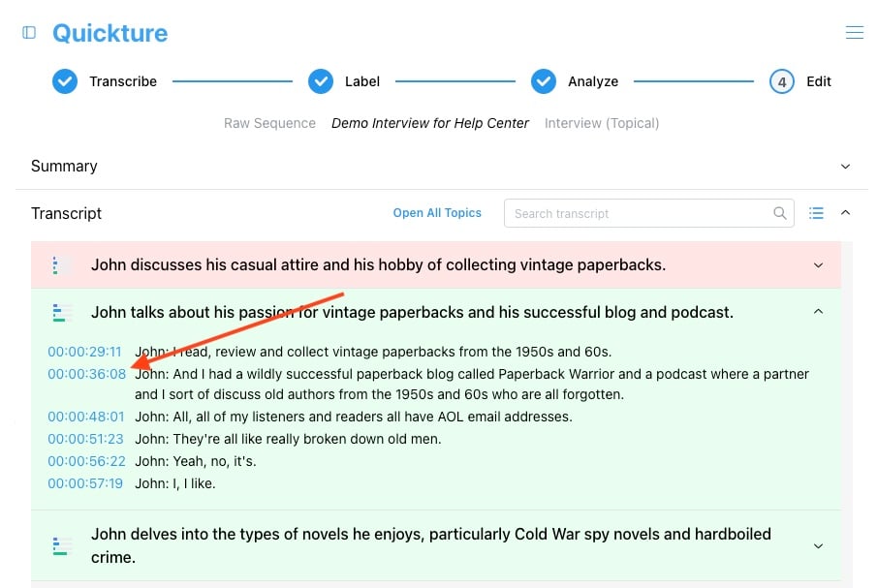The image size is (878, 588).
Task: Toggle the sidebar panel icon beside Quickture
Action: point(29,32)
